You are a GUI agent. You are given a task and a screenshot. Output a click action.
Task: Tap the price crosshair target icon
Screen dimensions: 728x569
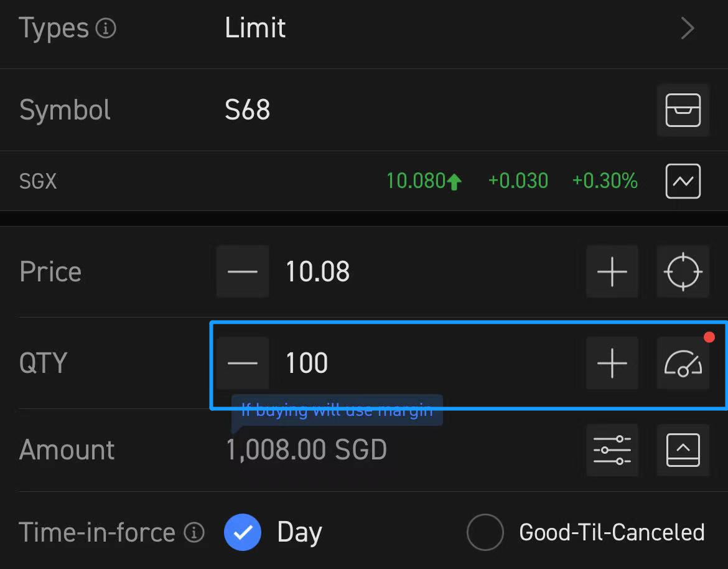pyautogui.click(x=683, y=272)
